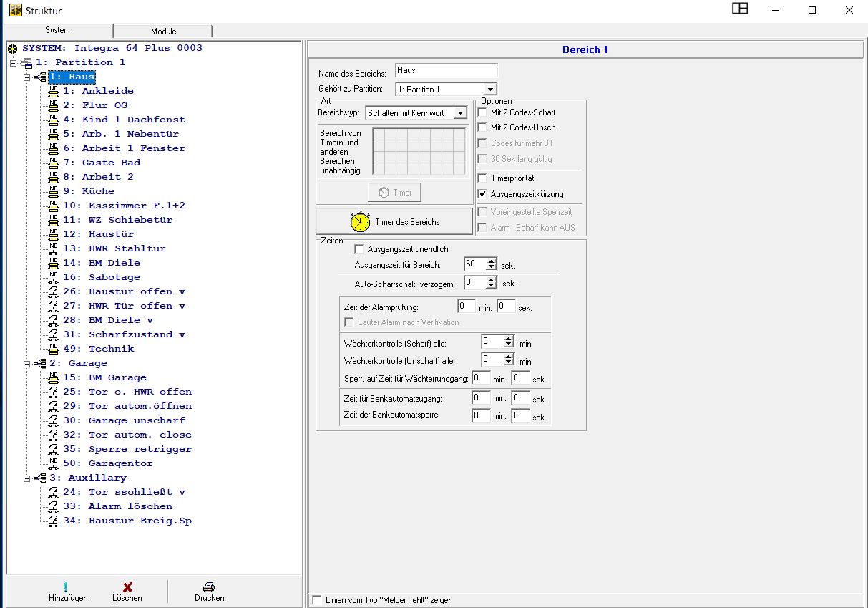
Task: Open the Bereichstyp dropdown
Action: (x=461, y=113)
